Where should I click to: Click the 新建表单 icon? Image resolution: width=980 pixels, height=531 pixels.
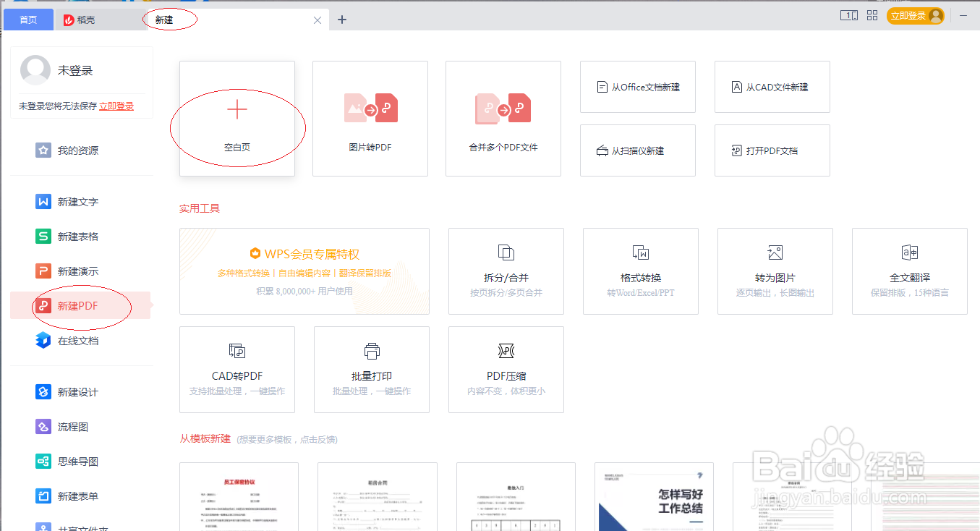[x=43, y=496]
